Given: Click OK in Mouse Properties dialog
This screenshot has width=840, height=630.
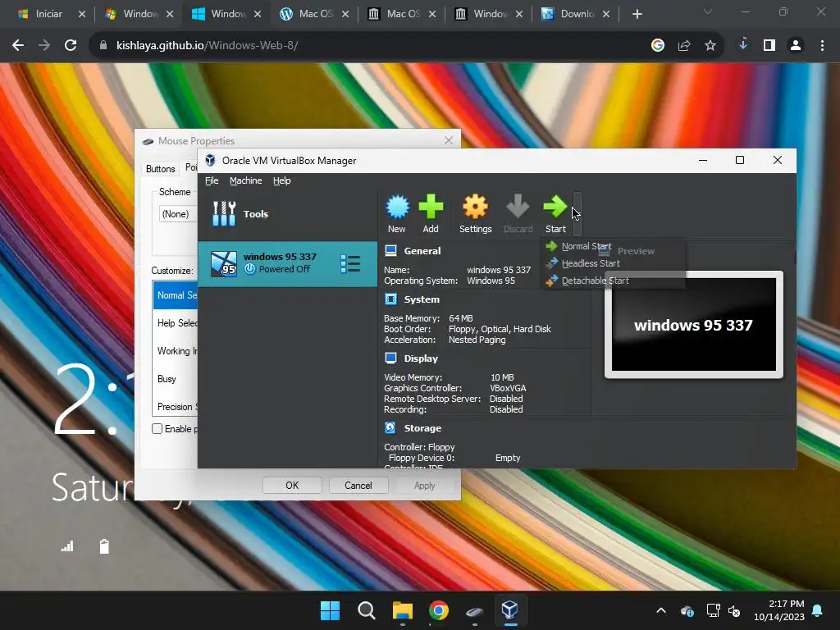Looking at the screenshot, I should (292, 486).
